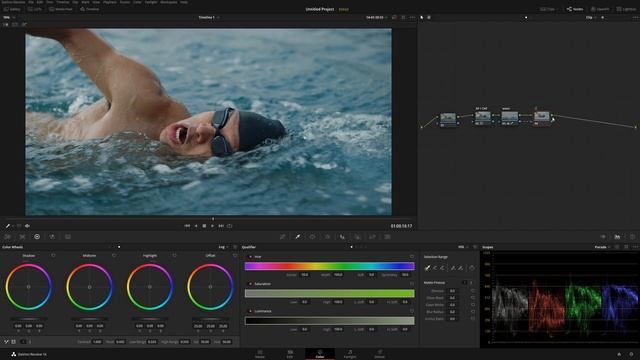
Task: Switch to the Fairlight page tab
Action: [350, 354]
